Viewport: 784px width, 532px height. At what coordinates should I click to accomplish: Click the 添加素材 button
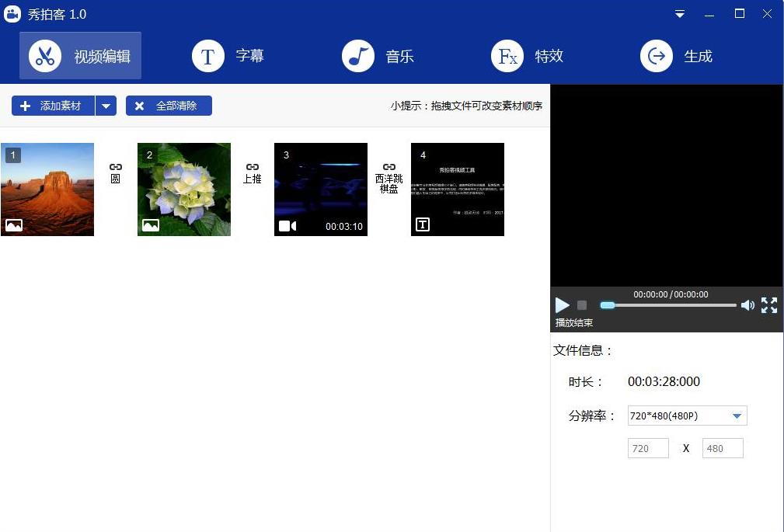(54, 106)
